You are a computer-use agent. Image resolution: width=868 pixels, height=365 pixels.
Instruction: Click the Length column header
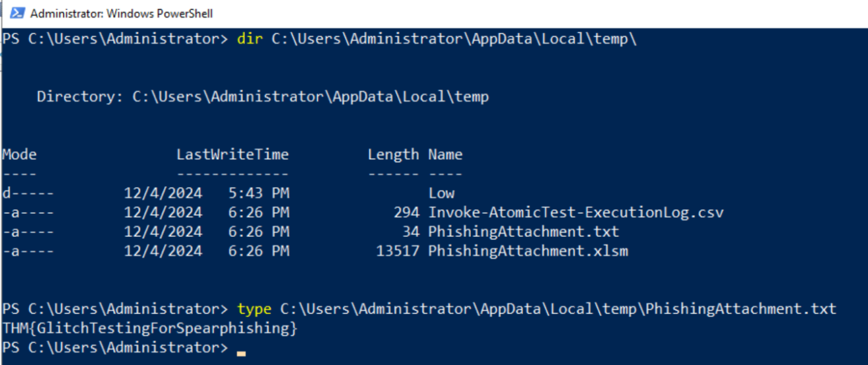(x=394, y=154)
